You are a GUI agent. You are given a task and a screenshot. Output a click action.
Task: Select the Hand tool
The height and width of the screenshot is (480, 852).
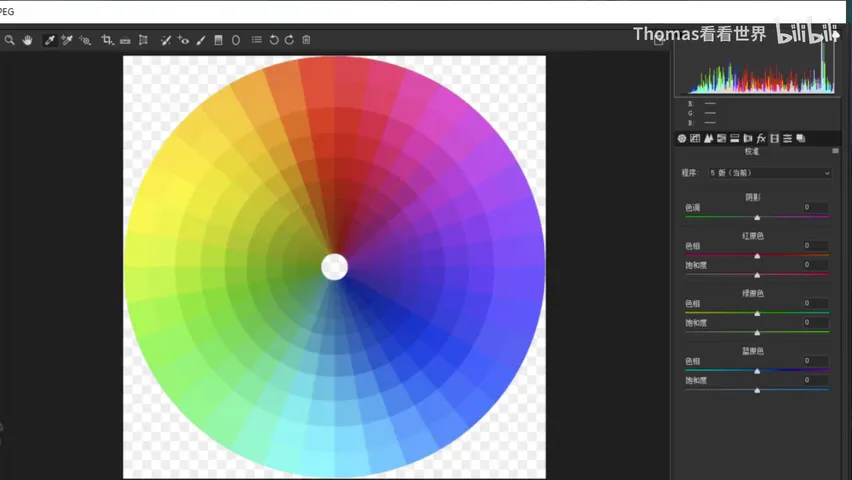[27, 40]
